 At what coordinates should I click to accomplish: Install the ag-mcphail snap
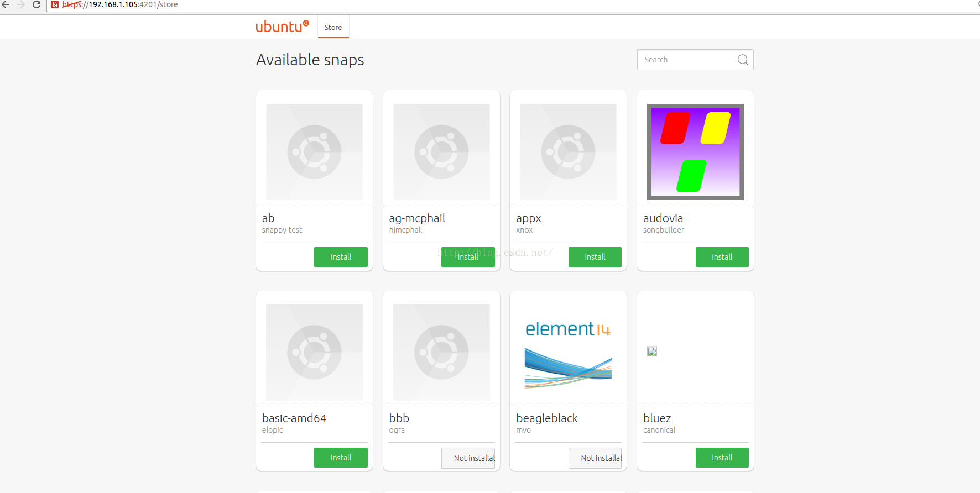tap(468, 257)
